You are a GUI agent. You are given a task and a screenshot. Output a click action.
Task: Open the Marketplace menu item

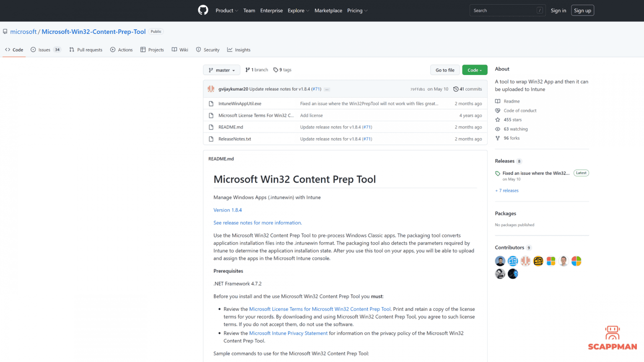[x=328, y=10]
